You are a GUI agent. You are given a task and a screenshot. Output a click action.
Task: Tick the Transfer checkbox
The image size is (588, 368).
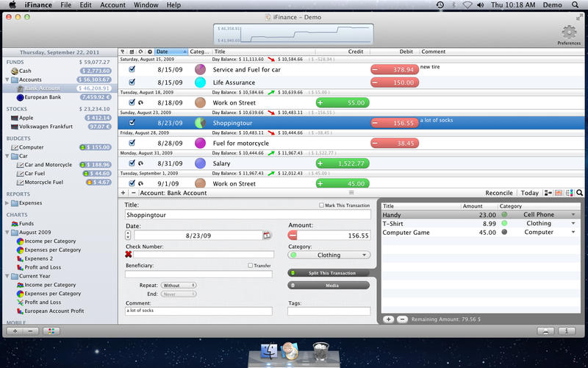251,266
